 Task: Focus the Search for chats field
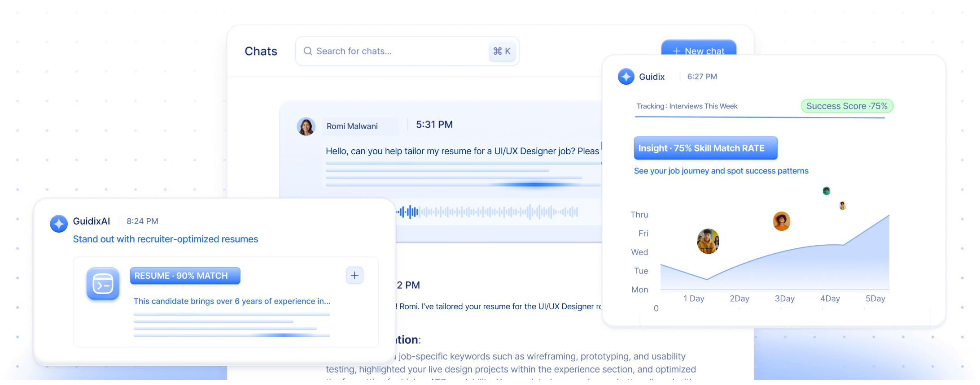pos(407,51)
